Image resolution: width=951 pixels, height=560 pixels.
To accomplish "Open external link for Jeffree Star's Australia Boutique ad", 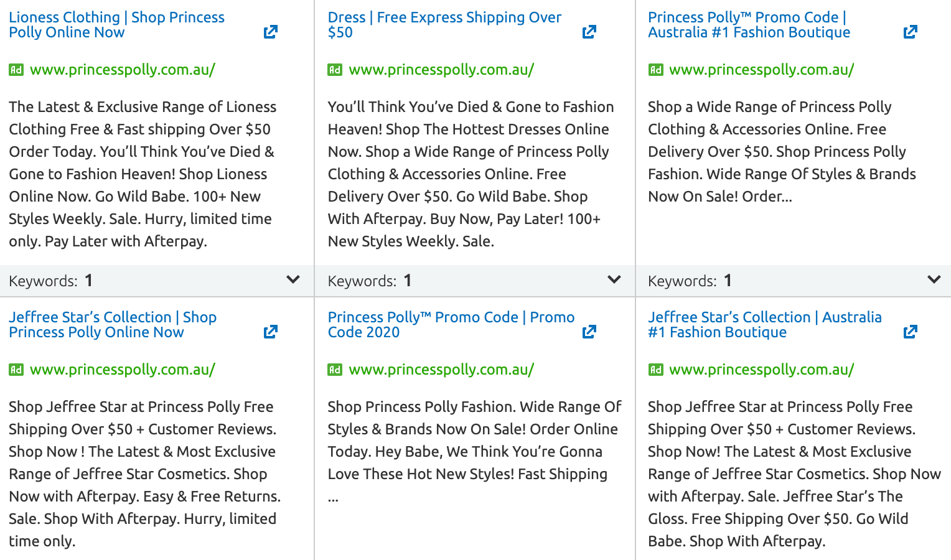I will [x=910, y=332].
